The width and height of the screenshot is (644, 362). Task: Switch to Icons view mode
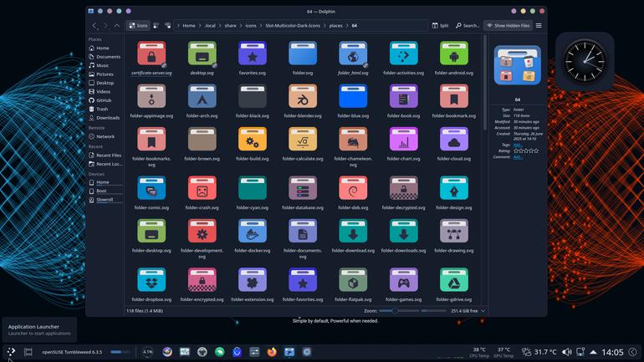coord(138,25)
